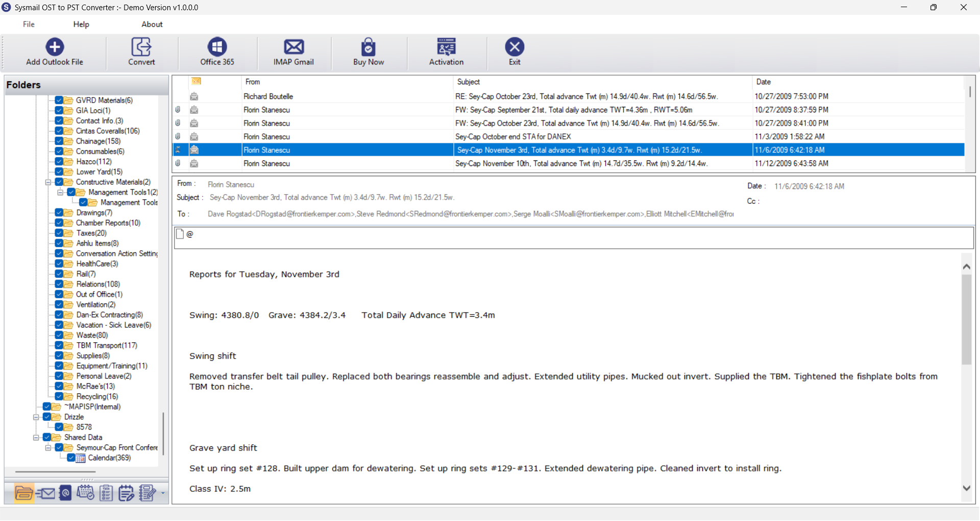Viewport: 980px width, 521px height.
Task: Open the Office 365 export option
Action: coord(217,47)
